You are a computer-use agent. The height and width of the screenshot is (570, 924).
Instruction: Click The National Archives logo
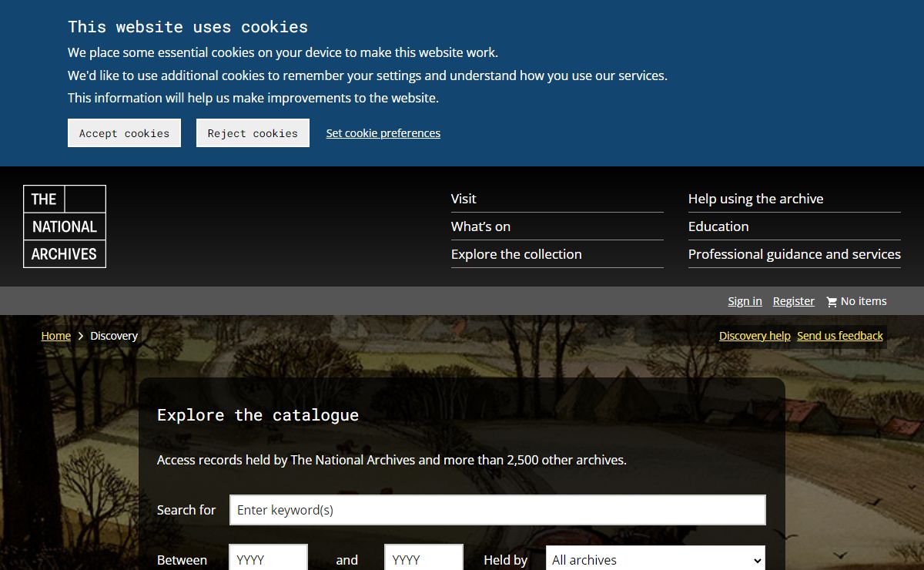coord(65,226)
